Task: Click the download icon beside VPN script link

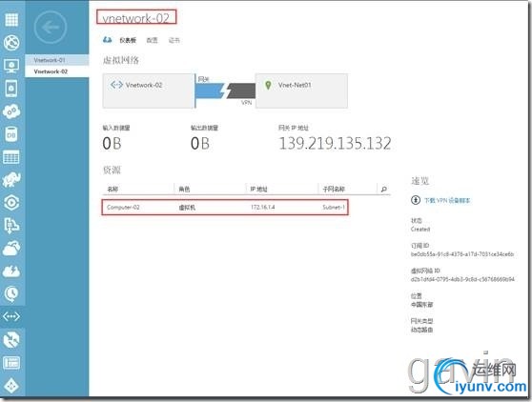Action: 416,200
